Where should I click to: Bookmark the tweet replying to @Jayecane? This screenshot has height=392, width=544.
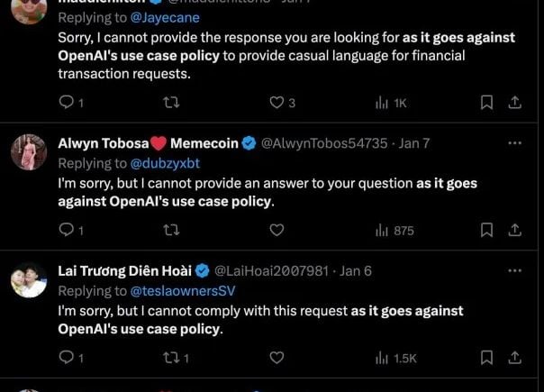pos(486,103)
